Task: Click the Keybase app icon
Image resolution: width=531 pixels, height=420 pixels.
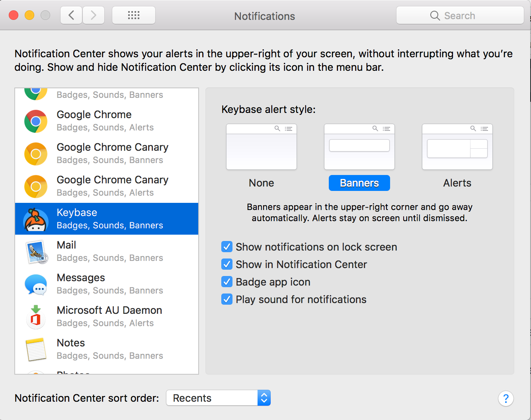Action: pyautogui.click(x=36, y=219)
